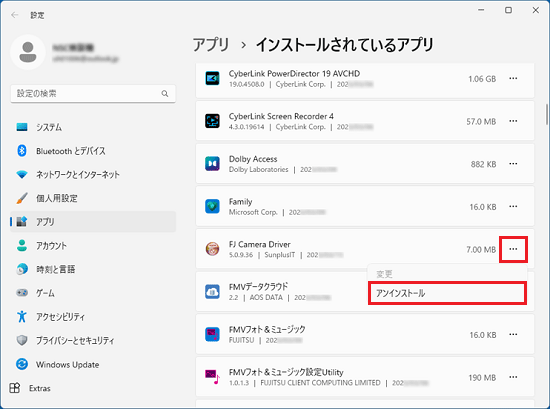Image resolution: width=550 pixels, height=409 pixels.
Task: Click the game controller icon
Action: tap(22, 293)
